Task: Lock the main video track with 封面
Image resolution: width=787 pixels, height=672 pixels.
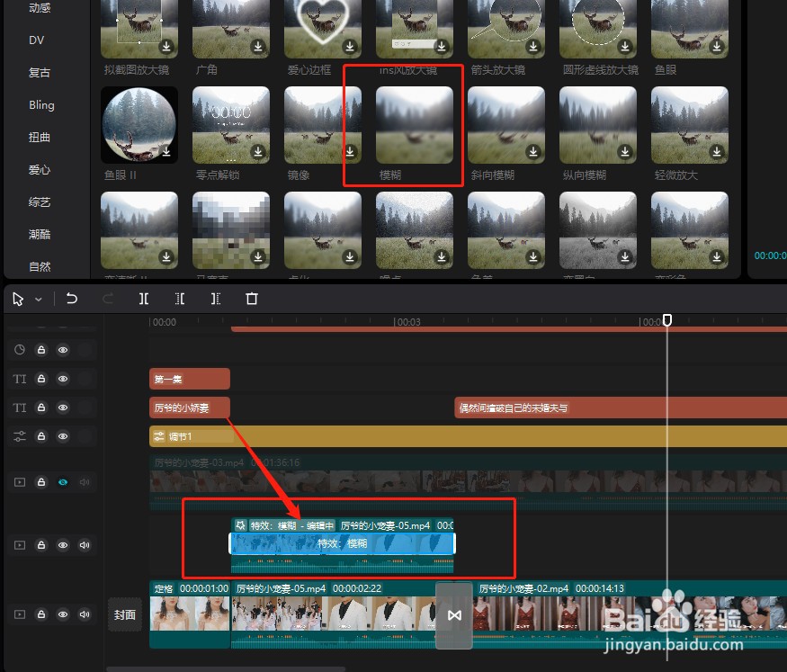Action: pos(41,614)
